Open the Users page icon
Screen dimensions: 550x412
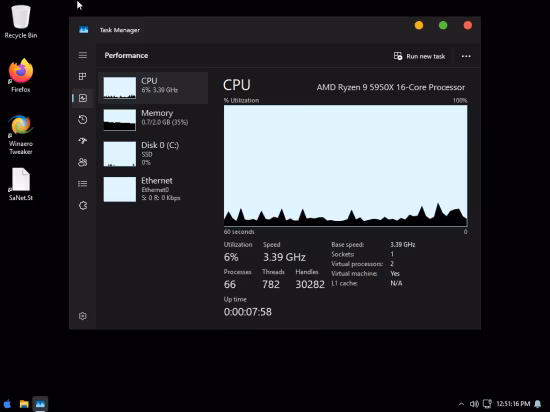click(83, 162)
